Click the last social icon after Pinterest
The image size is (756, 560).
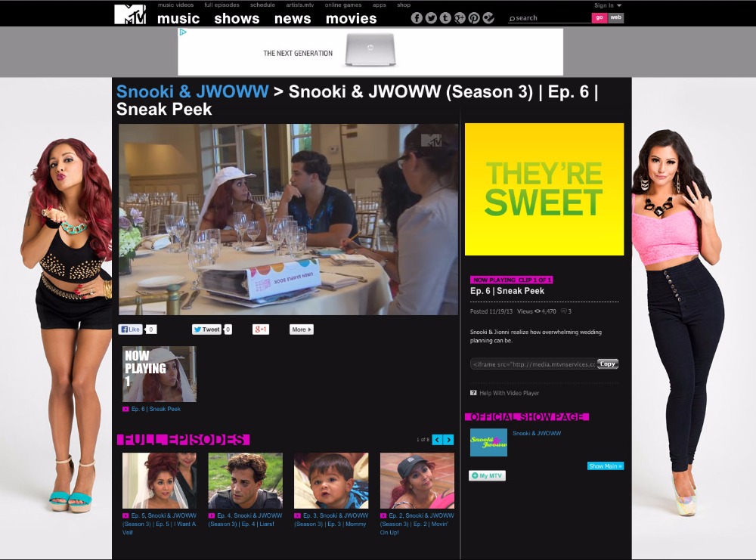488,18
